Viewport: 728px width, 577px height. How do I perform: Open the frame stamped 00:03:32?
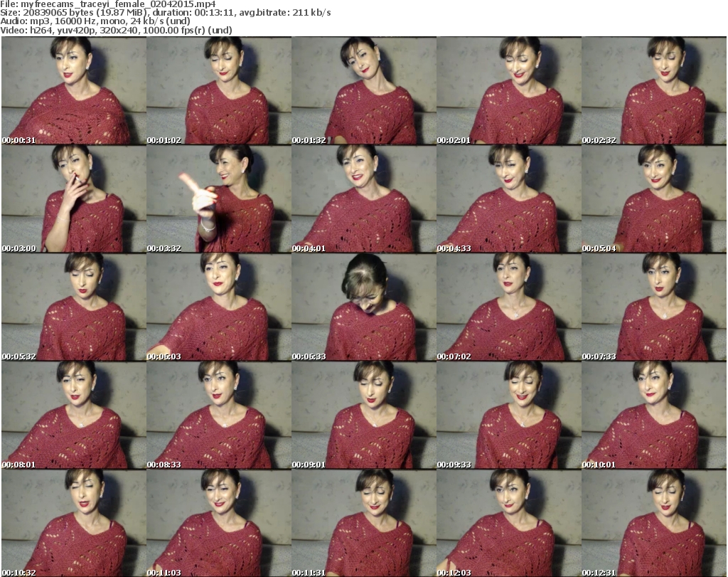coord(219,198)
